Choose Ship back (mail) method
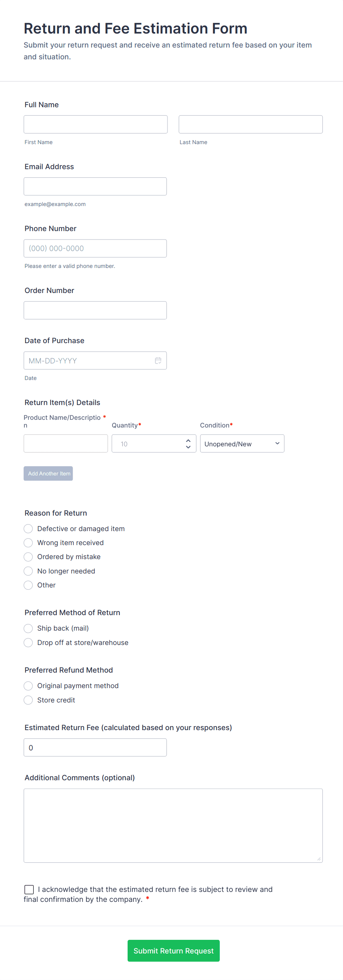 pyautogui.click(x=28, y=628)
